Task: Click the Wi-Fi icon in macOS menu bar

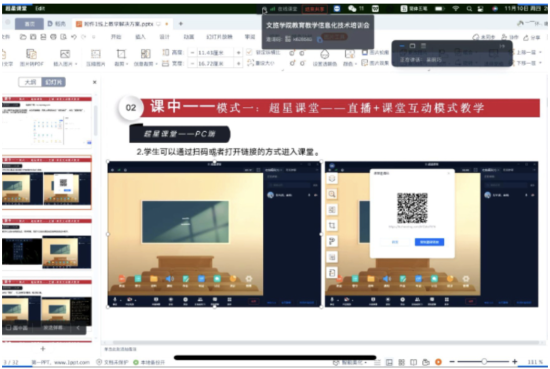Action: pyautogui.click(x=456, y=8)
